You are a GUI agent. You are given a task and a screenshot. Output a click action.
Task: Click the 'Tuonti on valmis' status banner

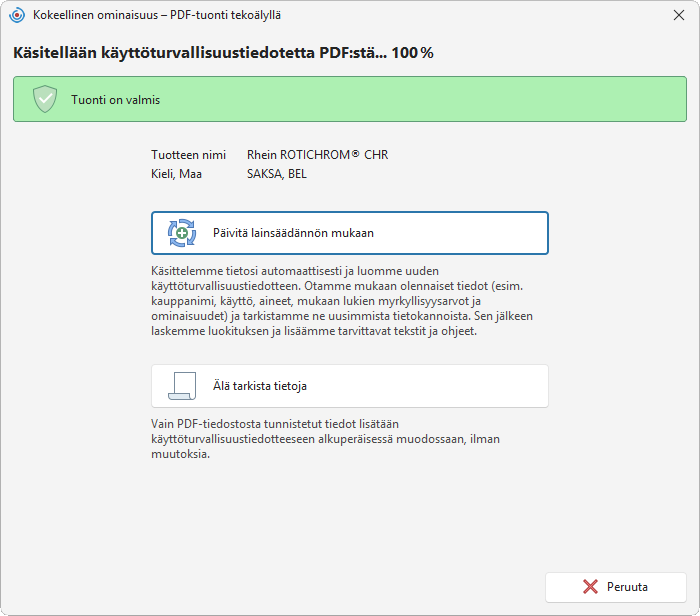tap(350, 99)
